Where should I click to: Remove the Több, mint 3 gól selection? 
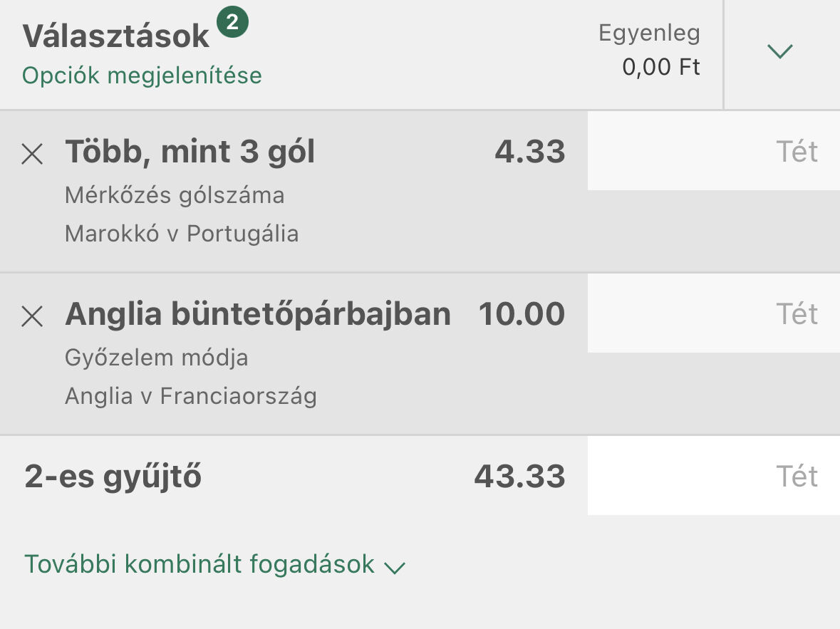click(32, 153)
